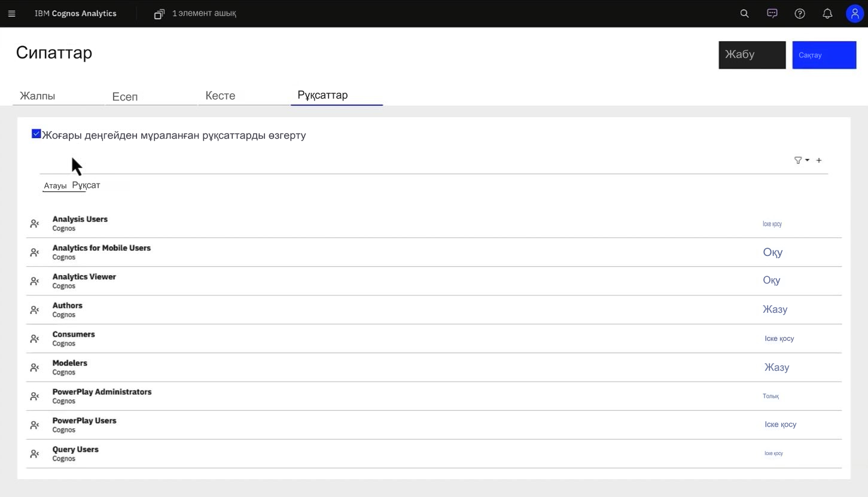868x497 pixels.
Task: Click group icon beside Query Users
Action: point(35,453)
